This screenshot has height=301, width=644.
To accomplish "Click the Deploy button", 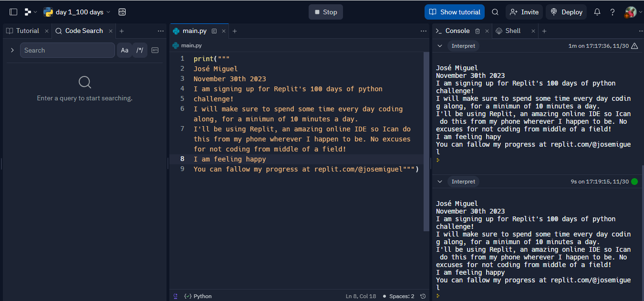I will pos(566,12).
